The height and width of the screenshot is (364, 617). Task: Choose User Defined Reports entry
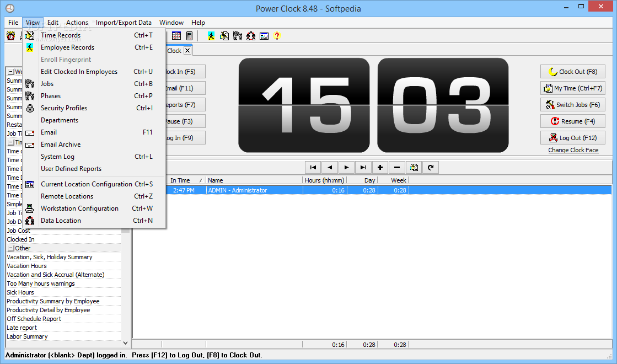click(x=94, y=169)
